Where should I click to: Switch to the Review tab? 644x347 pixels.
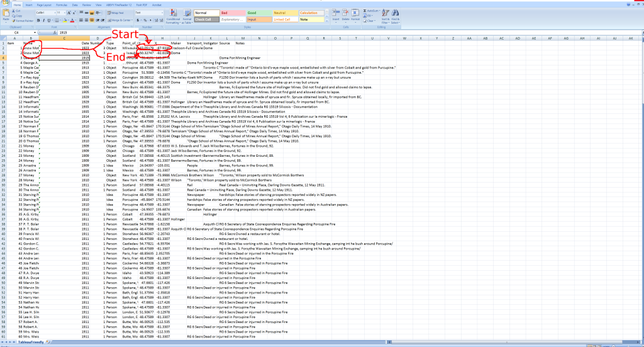click(x=87, y=5)
